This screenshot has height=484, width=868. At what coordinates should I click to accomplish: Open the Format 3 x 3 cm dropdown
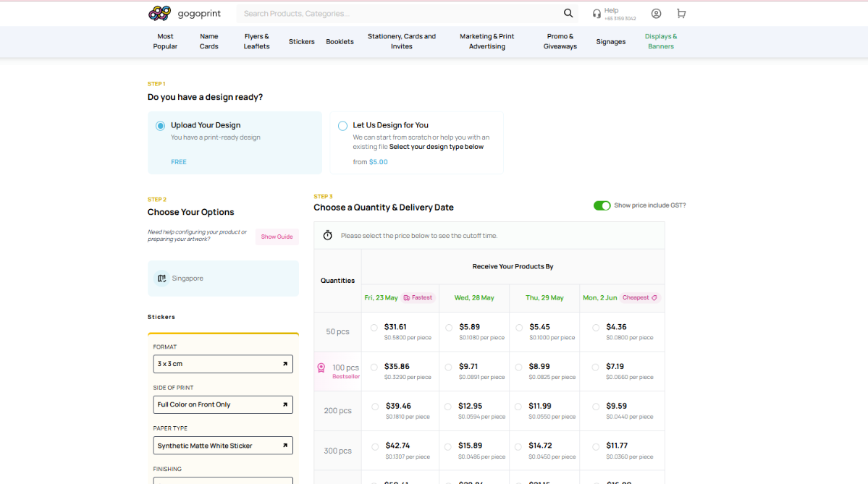coord(223,364)
